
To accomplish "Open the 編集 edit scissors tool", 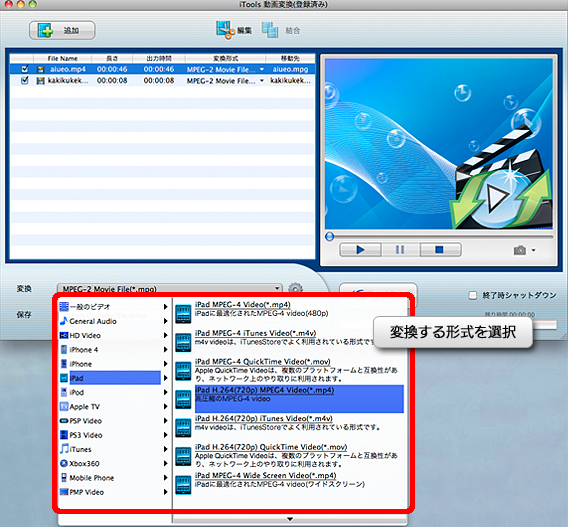I will [234, 30].
